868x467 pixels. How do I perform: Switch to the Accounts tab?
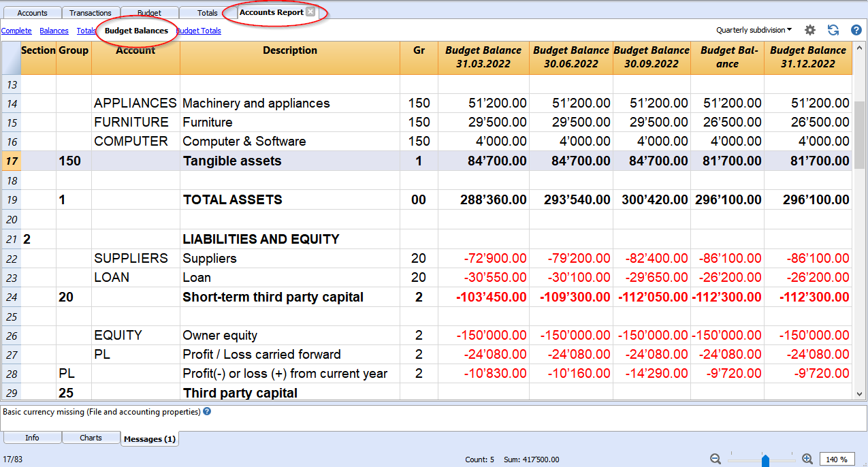tap(32, 13)
